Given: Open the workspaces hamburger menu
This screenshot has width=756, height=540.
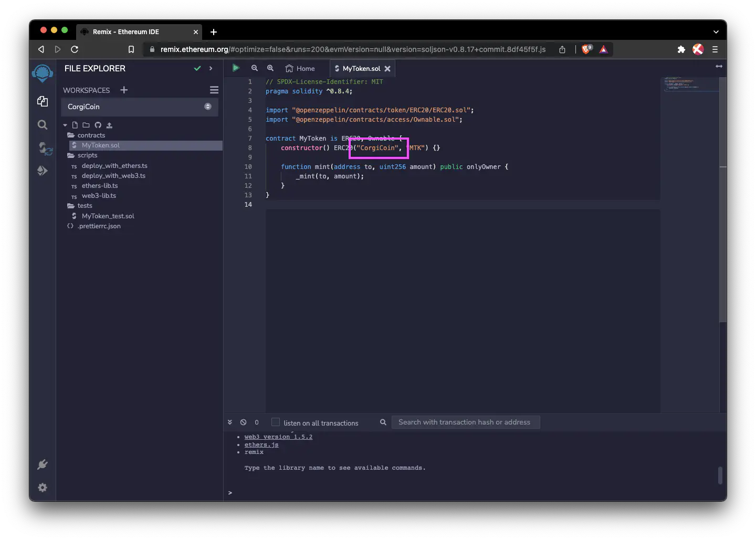Looking at the screenshot, I should 214,90.
